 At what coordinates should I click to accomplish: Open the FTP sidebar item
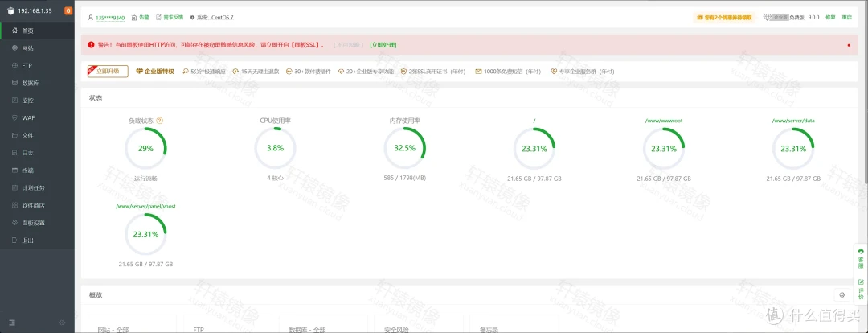tap(37, 65)
